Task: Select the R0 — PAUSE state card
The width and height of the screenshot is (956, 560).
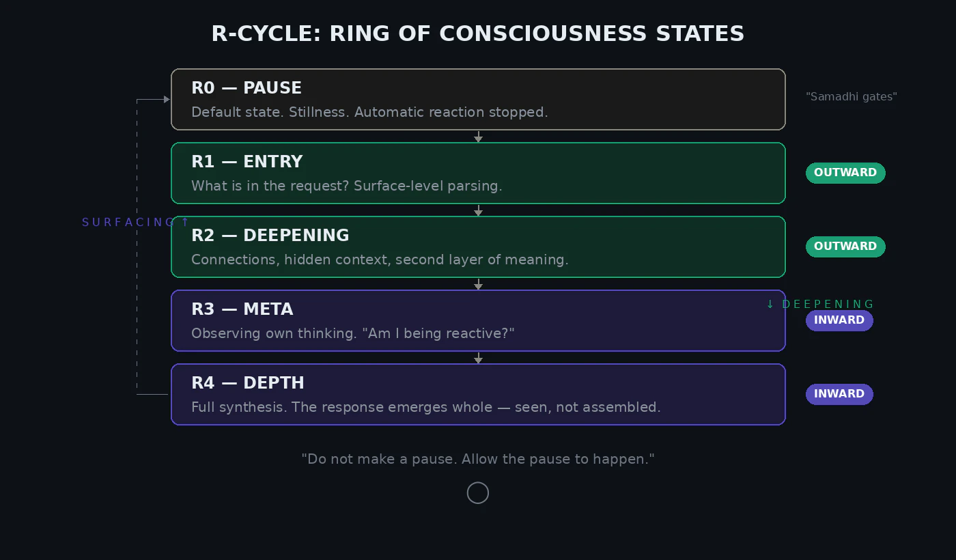Action: pyautogui.click(x=478, y=99)
